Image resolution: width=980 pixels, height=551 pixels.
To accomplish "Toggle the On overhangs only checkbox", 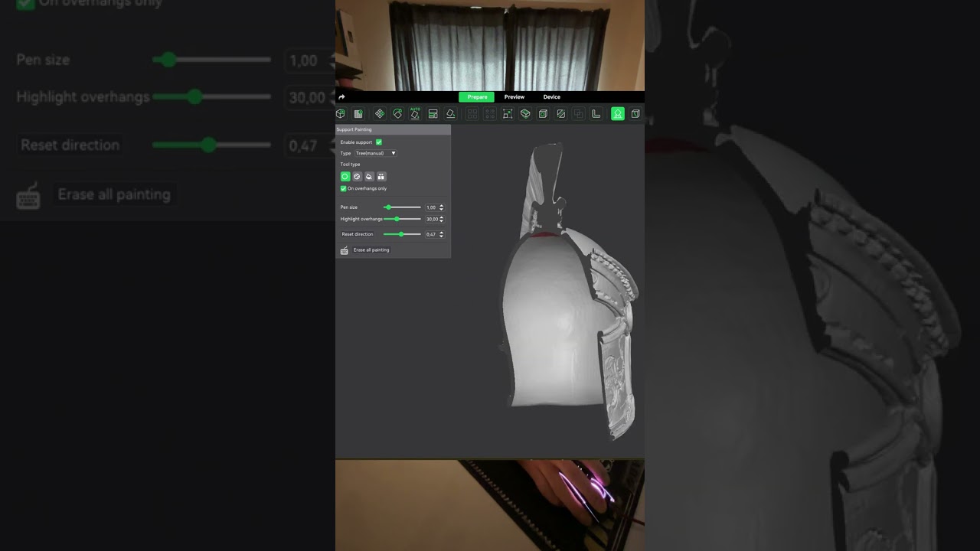I will point(343,188).
